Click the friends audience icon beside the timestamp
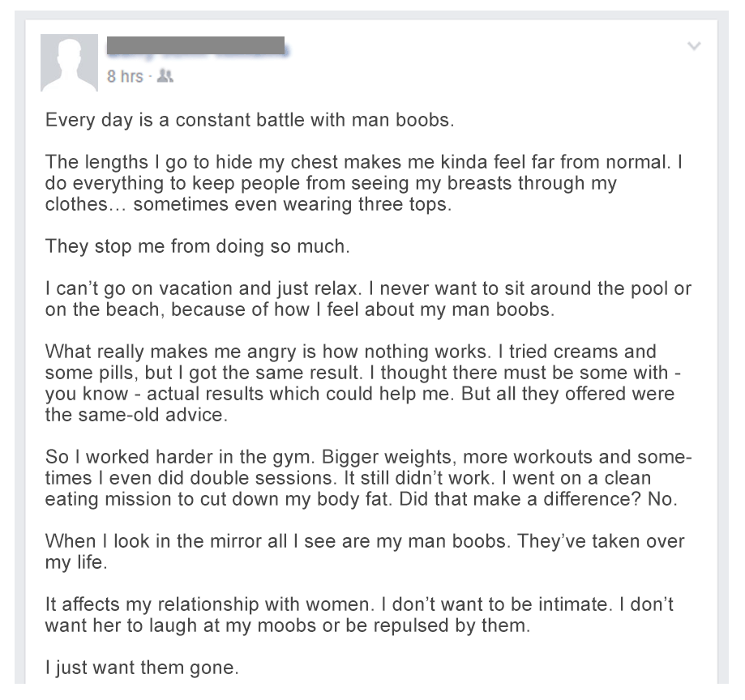 167,77
